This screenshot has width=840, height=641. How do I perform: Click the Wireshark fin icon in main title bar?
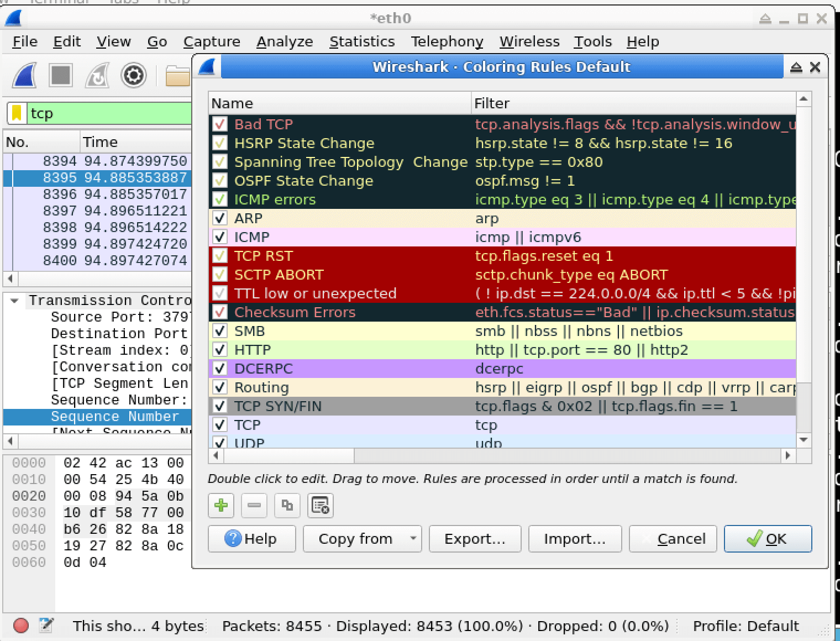[x=13, y=18]
